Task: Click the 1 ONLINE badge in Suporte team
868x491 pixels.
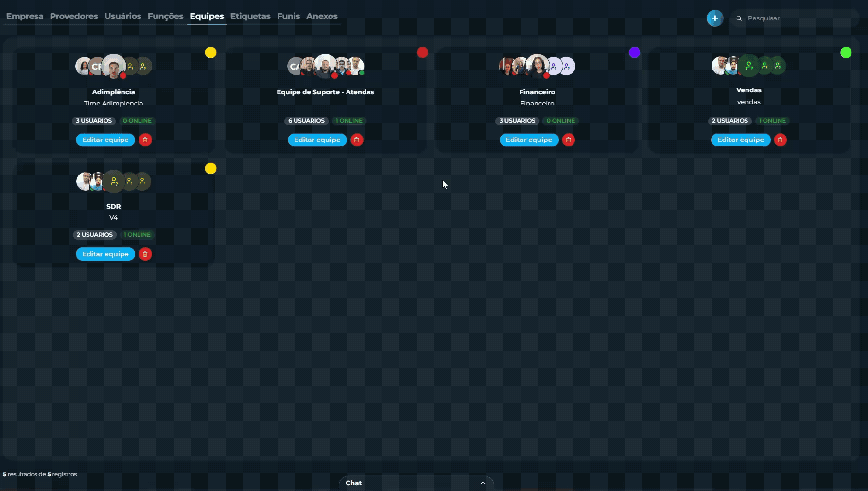Action: click(x=349, y=121)
